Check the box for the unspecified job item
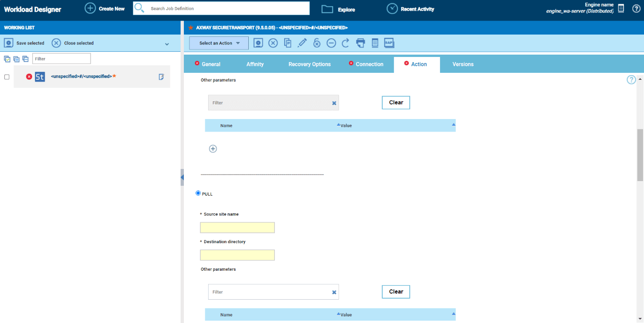 tap(7, 77)
